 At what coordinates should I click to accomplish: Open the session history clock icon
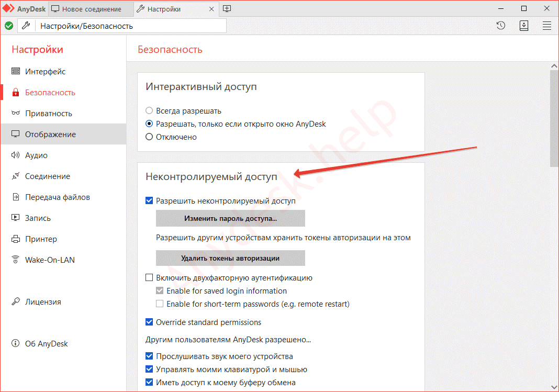(x=500, y=26)
